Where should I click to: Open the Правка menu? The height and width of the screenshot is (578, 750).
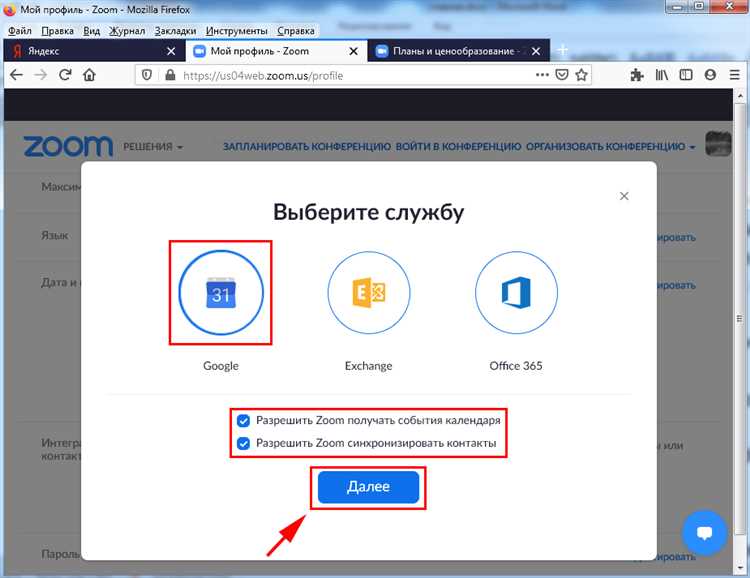pyautogui.click(x=57, y=31)
